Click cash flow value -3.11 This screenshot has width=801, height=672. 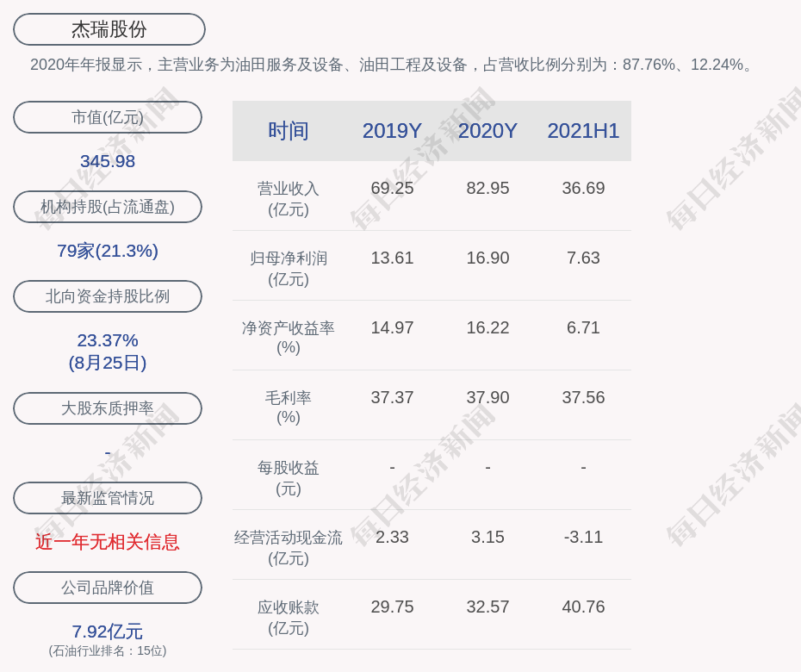(x=583, y=537)
